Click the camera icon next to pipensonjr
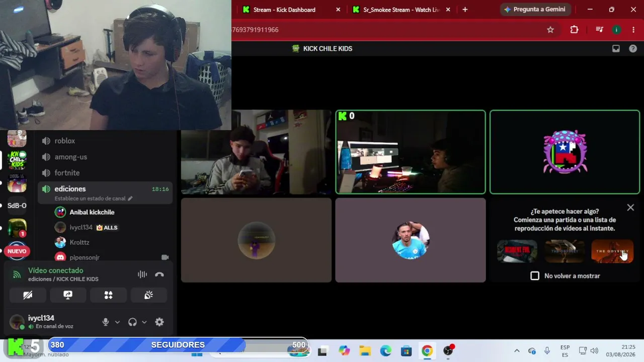This screenshot has height=362, width=644. (x=165, y=257)
